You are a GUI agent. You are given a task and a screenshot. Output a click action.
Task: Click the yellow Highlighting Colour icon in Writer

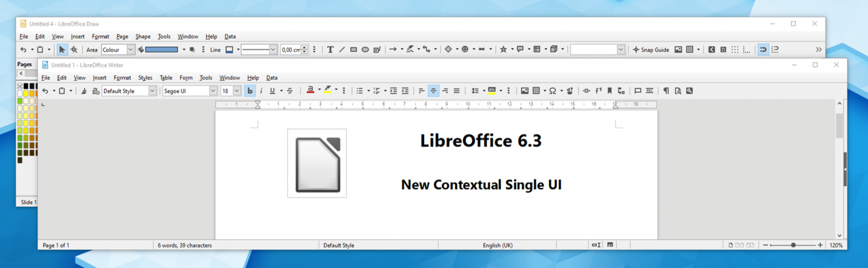click(327, 91)
